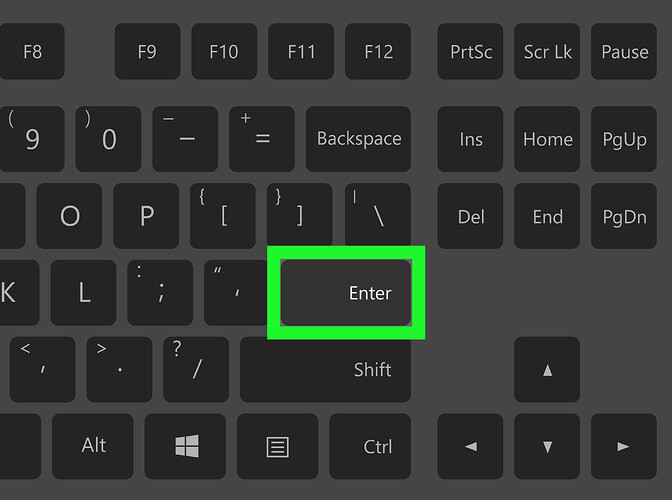This screenshot has height=500, width=672.
Task: Click the question mark slash key
Action: pos(196,369)
